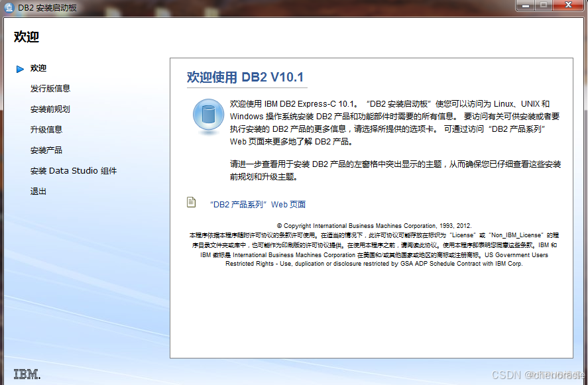Open 安装产品 in the sidebar
588x385 pixels.
46,150
